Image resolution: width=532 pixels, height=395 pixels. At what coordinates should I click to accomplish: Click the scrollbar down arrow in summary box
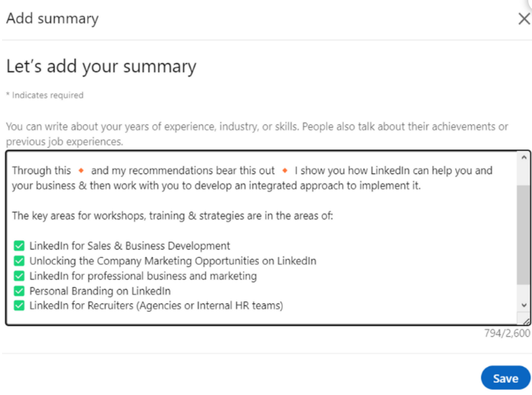tap(524, 305)
